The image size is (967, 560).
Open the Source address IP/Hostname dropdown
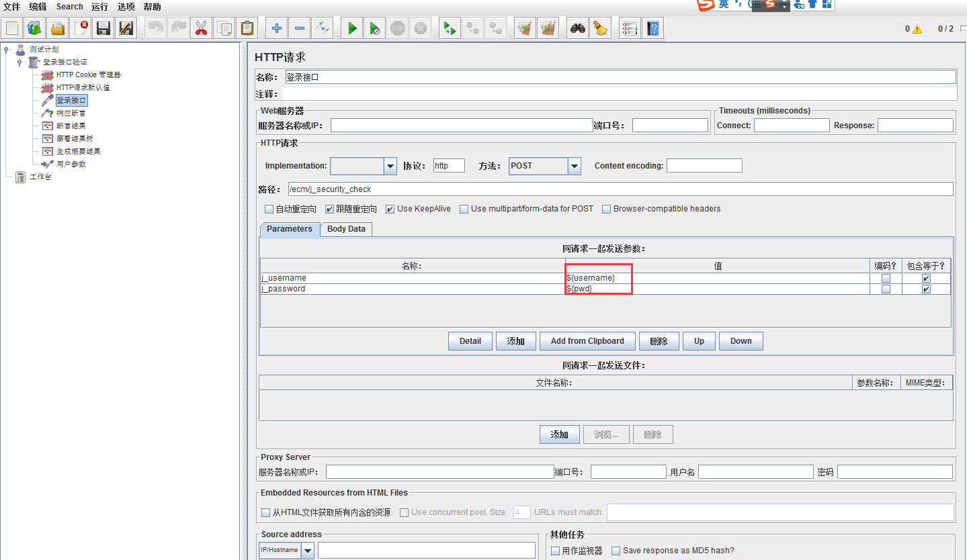(307, 551)
